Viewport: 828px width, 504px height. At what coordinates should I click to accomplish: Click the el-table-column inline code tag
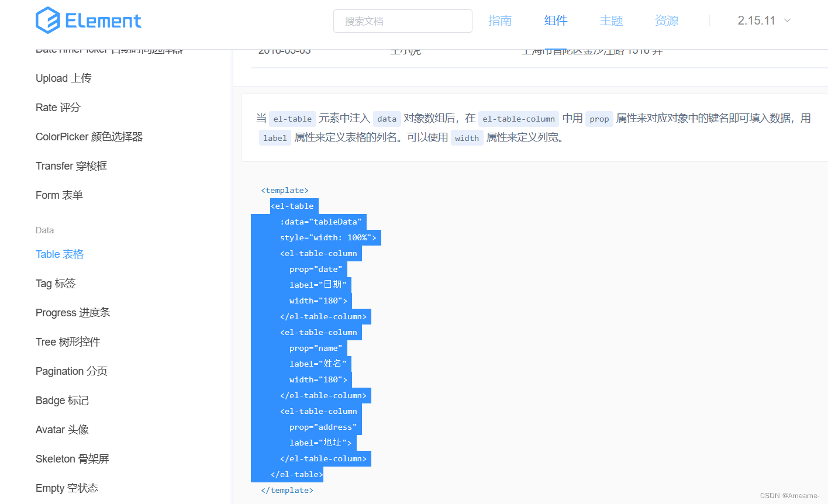[519, 119]
